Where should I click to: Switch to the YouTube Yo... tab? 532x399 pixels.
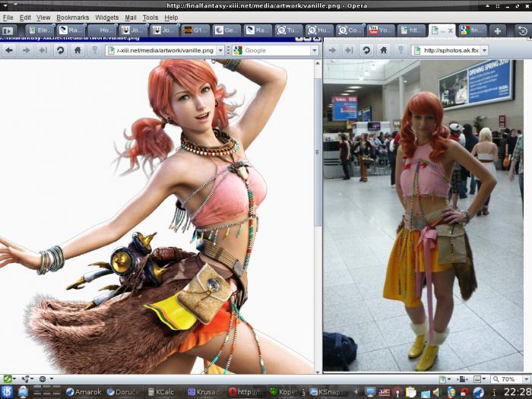click(382, 30)
